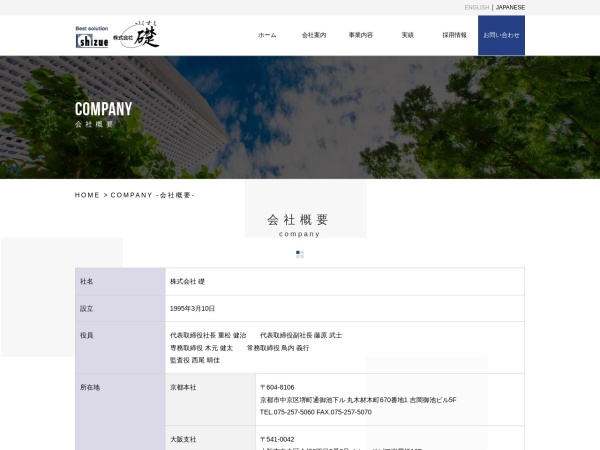Viewport: 600px width, 450px height.
Task: Open the 採用情報 menu item
Action: (x=454, y=35)
